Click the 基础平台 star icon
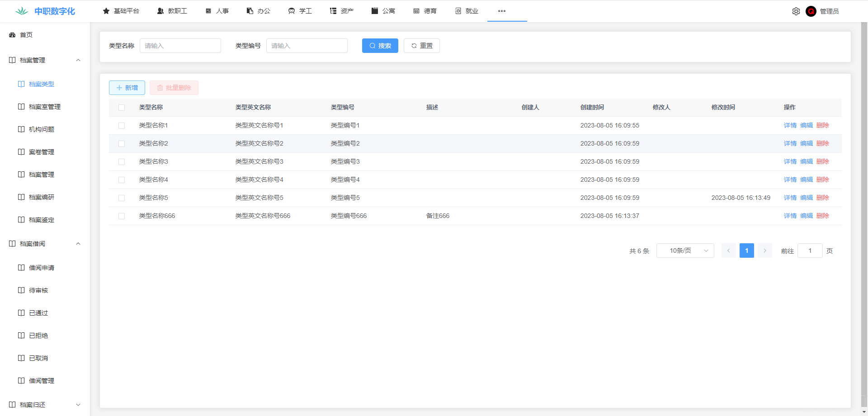The width and height of the screenshot is (868, 416). (106, 11)
